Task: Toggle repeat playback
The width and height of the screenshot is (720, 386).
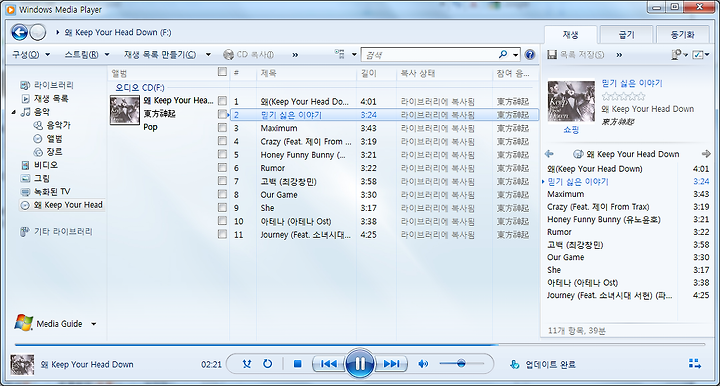Action: [267, 364]
